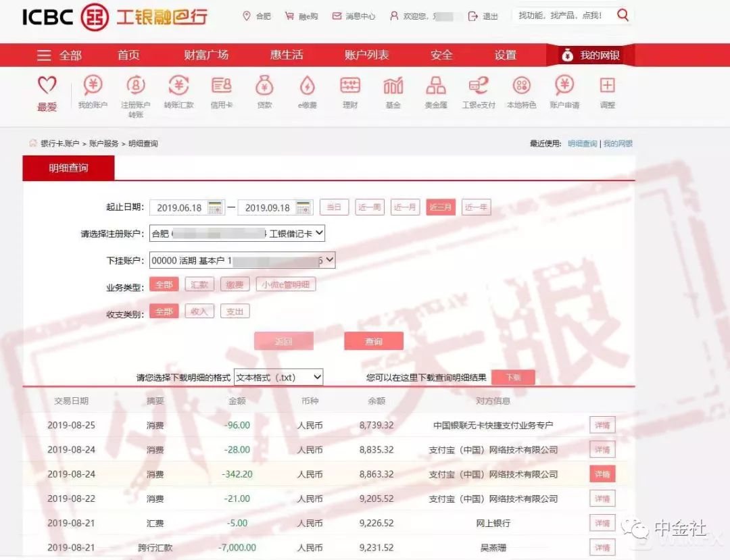This screenshot has width=730, height=560.
Task: Click the 返回 button
Action: coord(283,341)
